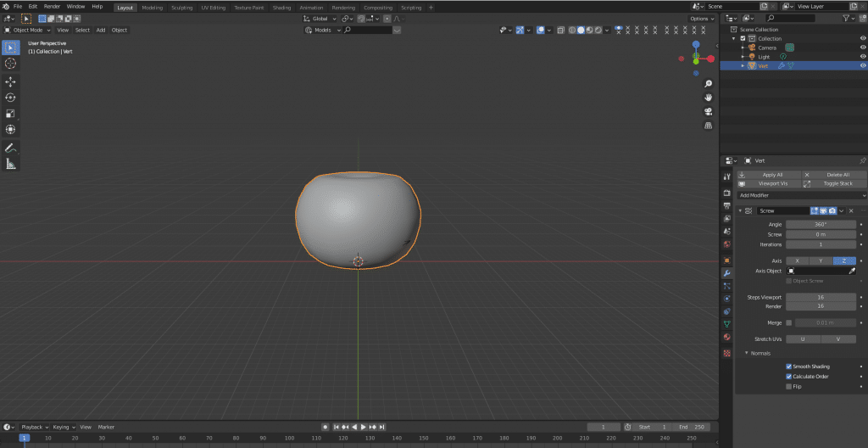Screen dimensions: 868x448
Task: Toggle pin icon in properties header
Action: (x=862, y=161)
